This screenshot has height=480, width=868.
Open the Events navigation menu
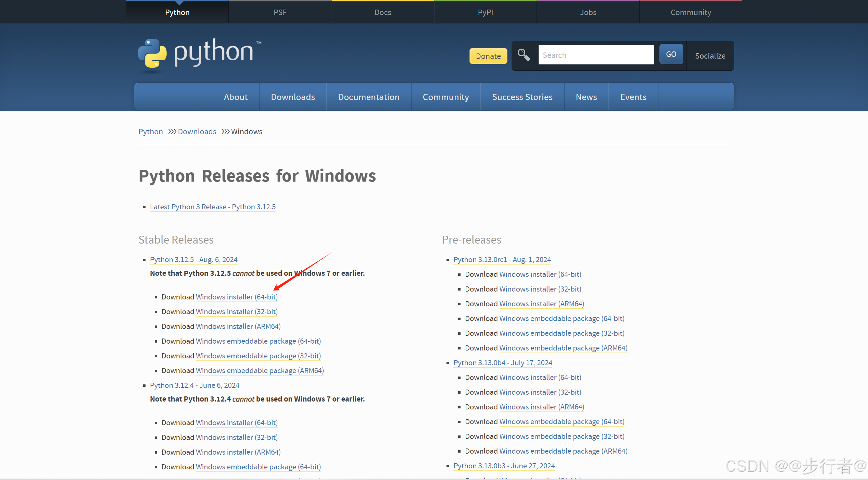click(633, 97)
